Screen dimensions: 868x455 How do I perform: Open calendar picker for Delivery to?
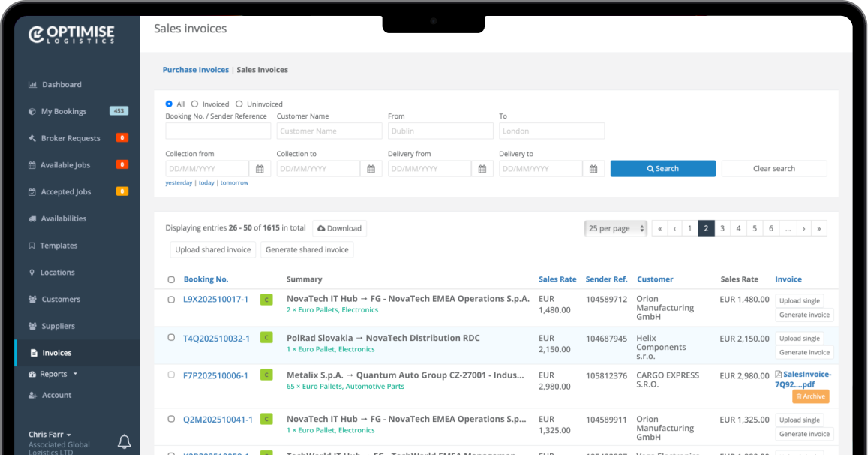coord(593,169)
